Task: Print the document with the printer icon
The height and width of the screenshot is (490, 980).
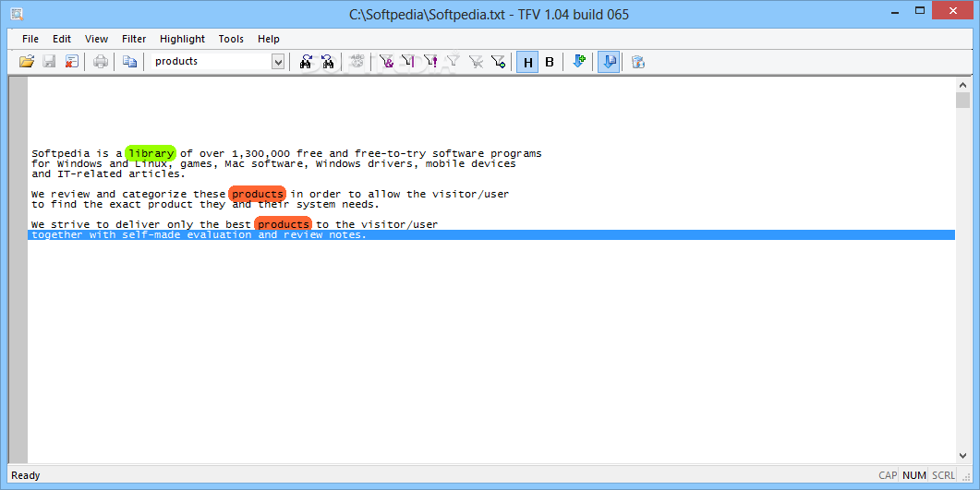Action: [101, 61]
